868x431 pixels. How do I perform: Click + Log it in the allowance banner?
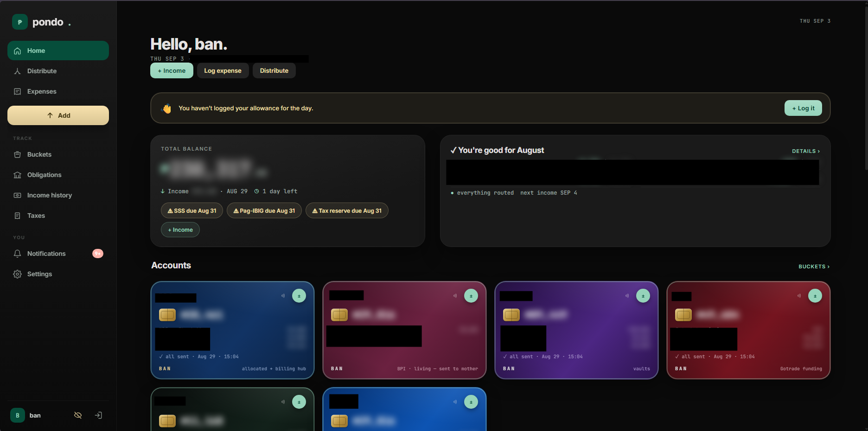tap(803, 108)
